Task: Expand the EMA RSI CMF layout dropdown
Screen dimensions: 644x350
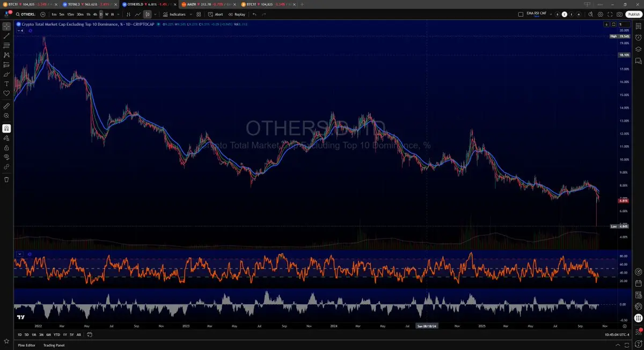Action: [550, 14]
